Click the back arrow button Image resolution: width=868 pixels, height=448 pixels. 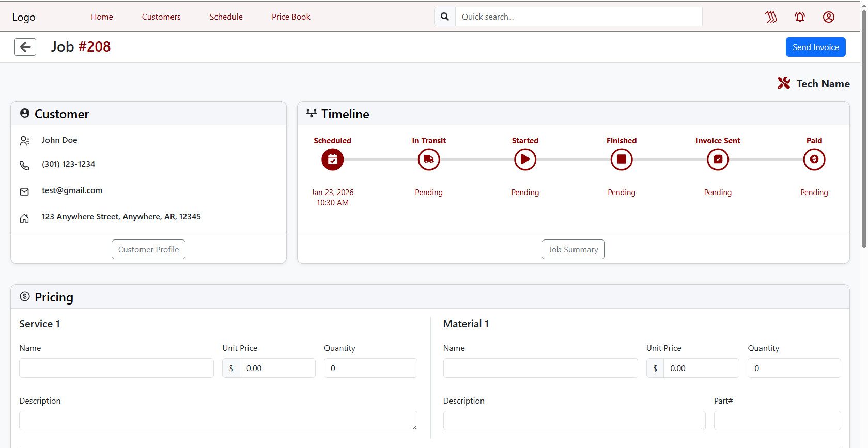tap(25, 47)
